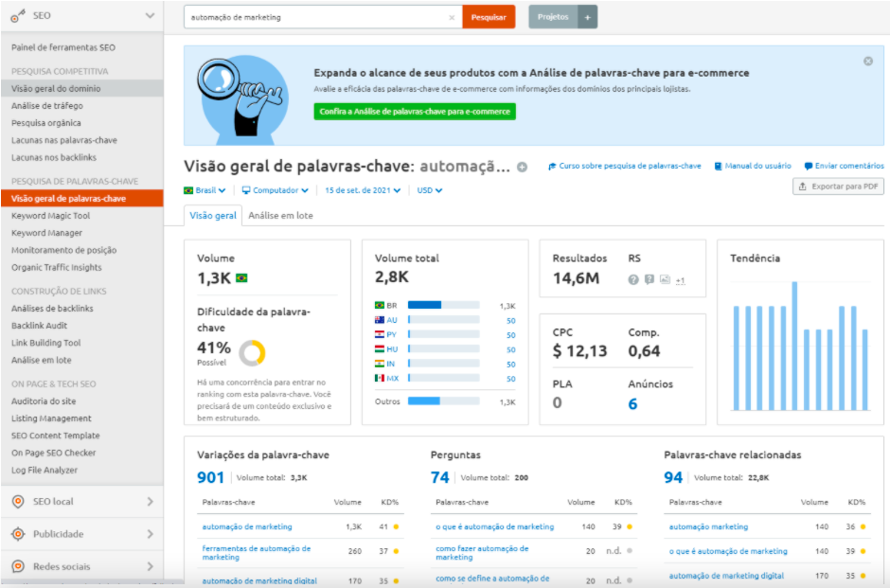Open the 901 keyword variations count
The width and height of the screenshot is (890, 588).
click(210, 478)
